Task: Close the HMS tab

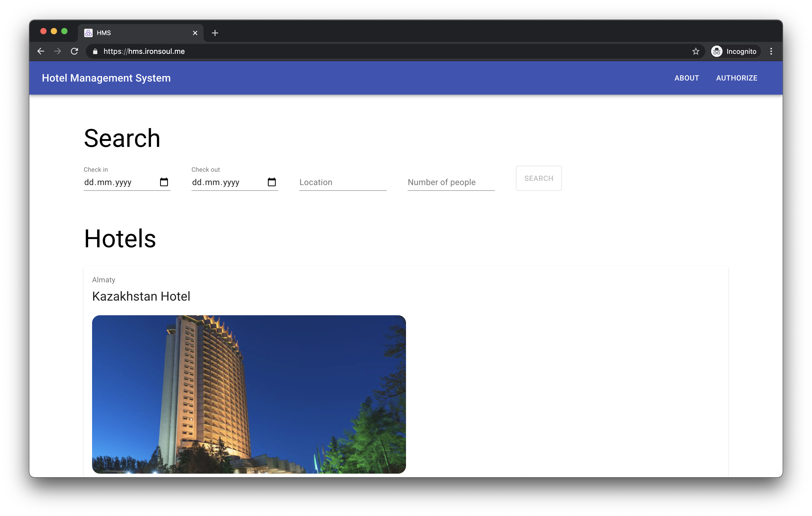Action: point(195,33)
